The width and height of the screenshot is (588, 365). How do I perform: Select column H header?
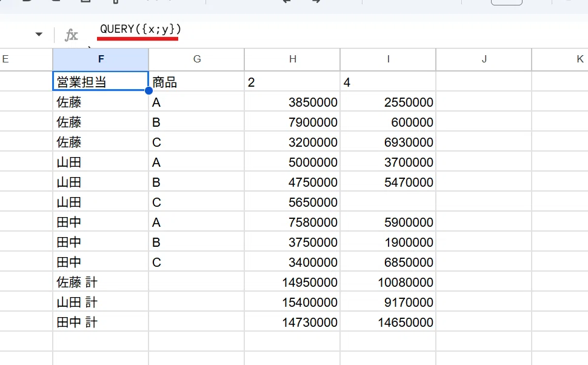click(x=293, y=59)
